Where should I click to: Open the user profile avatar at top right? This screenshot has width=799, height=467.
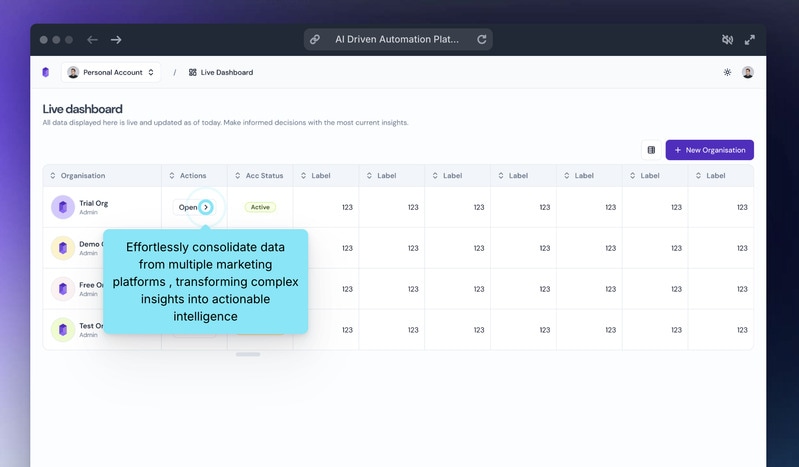coord(748,72)
